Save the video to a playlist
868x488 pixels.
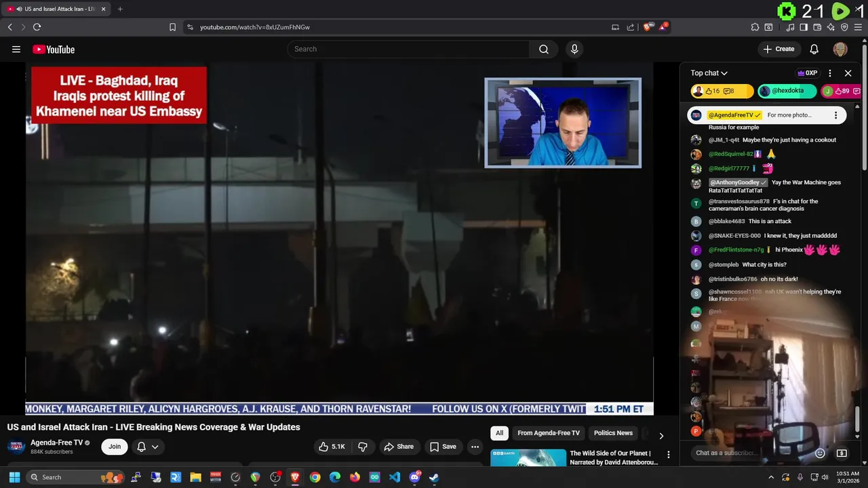[x=443, y=447]
